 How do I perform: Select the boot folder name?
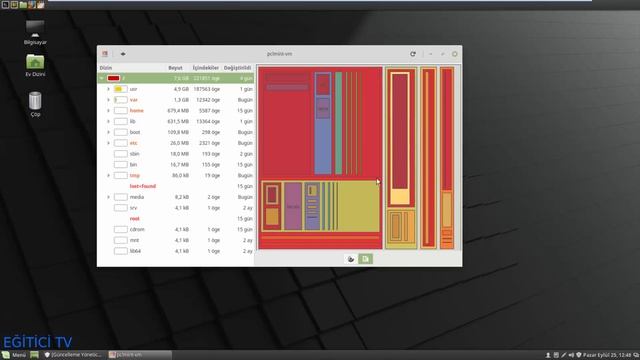[x=135, y=132]
